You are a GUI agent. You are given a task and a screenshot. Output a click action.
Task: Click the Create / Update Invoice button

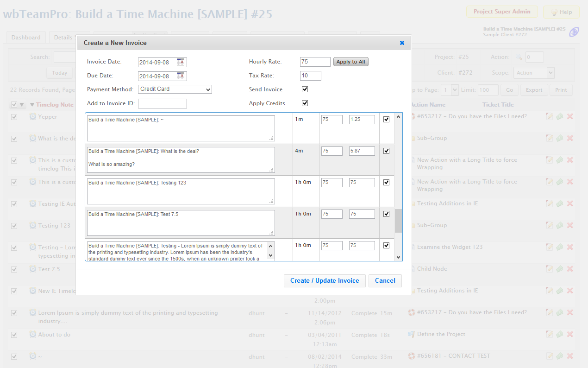[325, 280]
